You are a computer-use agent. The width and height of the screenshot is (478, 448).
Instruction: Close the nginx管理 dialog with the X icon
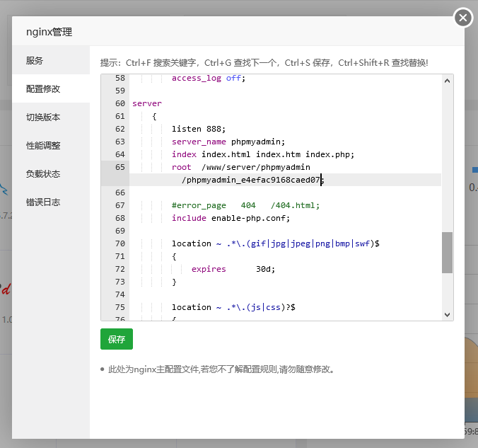pos(463,18)
